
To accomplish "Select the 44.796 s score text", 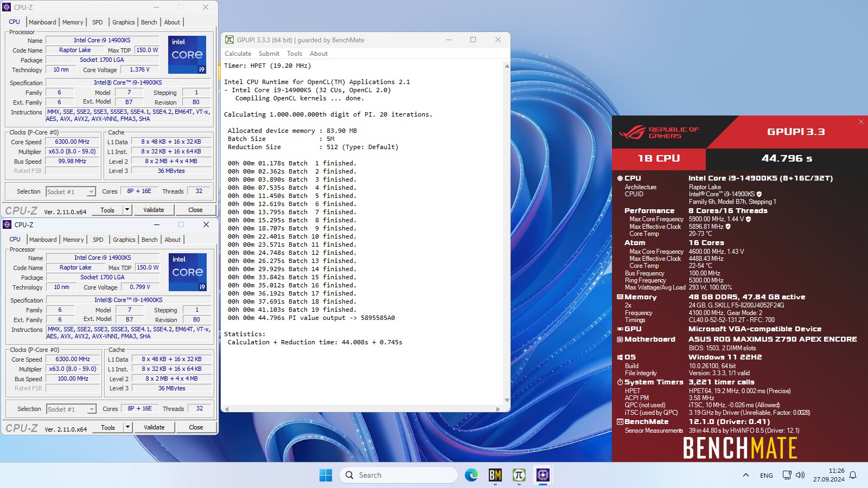I will pos(787,158).
